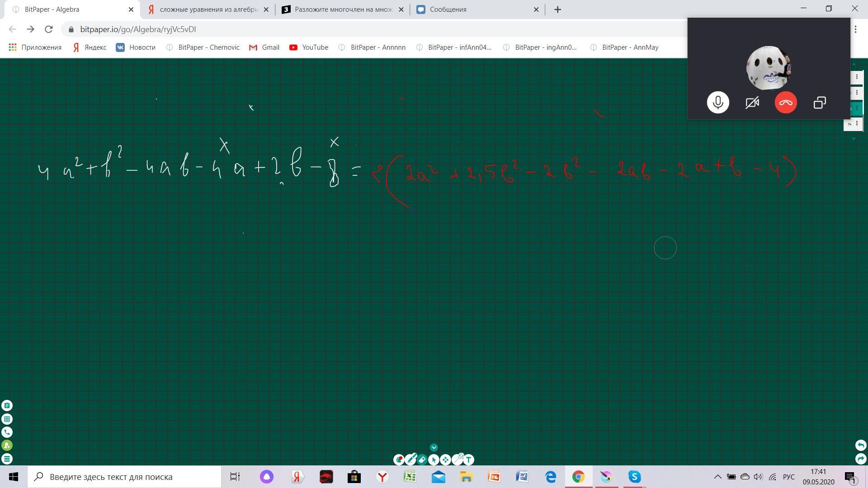Mute the microphone in call panel
Viewport: 868px width, 488px height.
(x=718, y=103)
